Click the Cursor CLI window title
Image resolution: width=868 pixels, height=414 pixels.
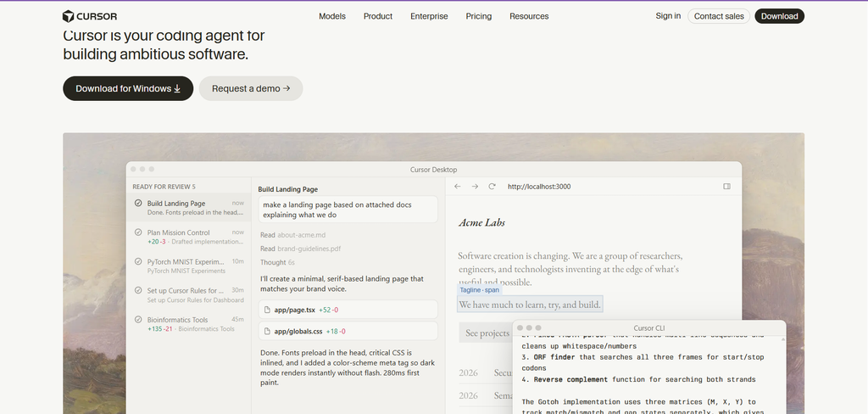pyautogui.click(x=648, y=328)
